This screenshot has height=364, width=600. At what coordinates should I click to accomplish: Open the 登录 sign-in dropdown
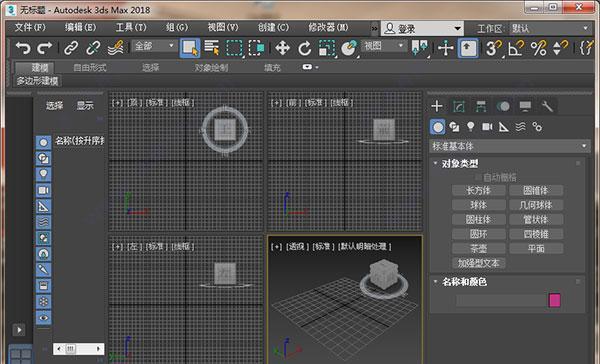coord(422,28)
